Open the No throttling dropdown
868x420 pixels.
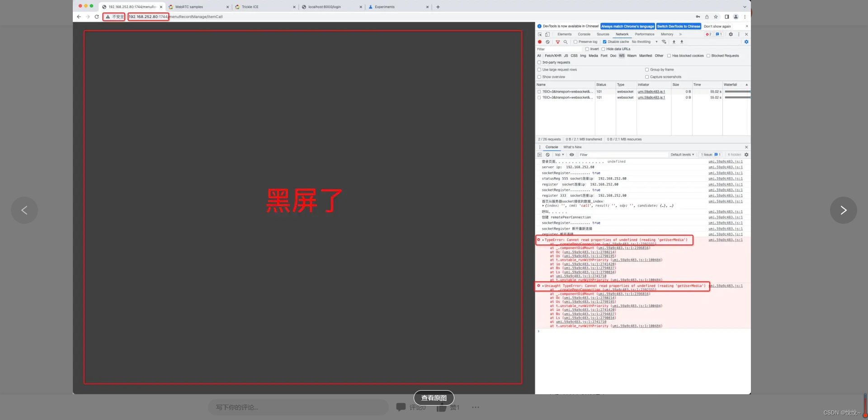tap(642, 42)
